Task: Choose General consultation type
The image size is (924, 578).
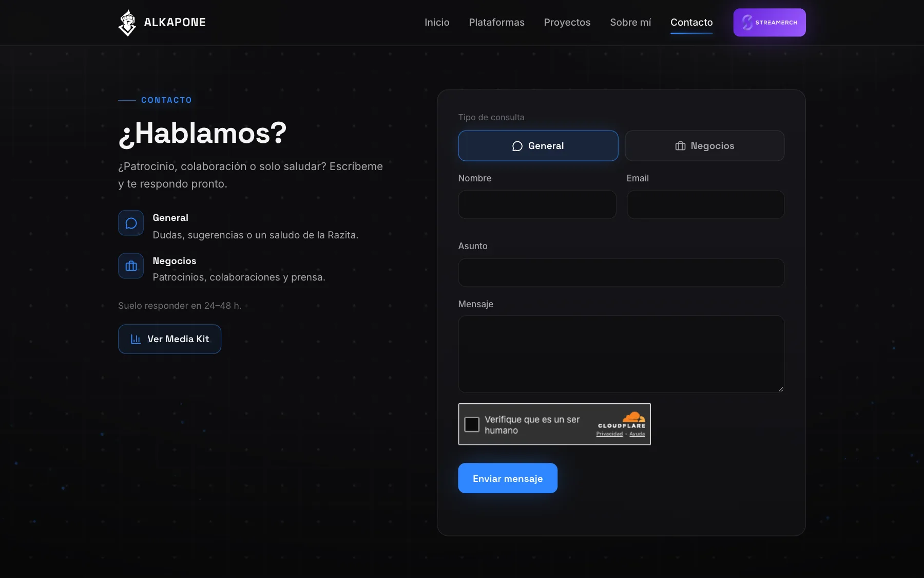Action: [x=538, y=146]
